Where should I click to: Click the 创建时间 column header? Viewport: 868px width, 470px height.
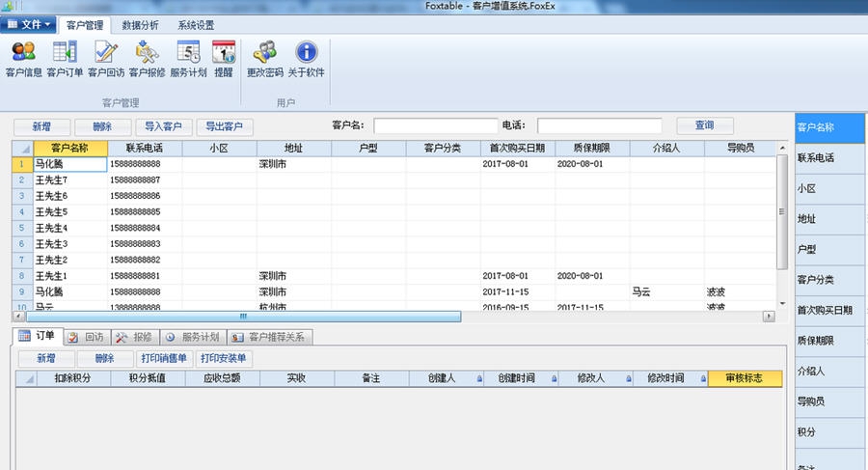point(522,378)
